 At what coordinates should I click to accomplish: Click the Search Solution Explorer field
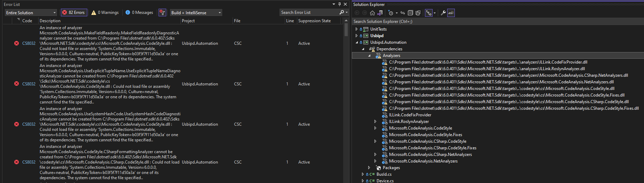pyautogui.click(x=498, y=22)
